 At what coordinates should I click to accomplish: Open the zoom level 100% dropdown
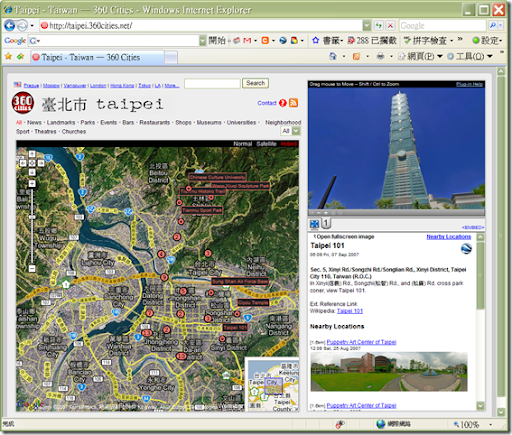(491, 424)
